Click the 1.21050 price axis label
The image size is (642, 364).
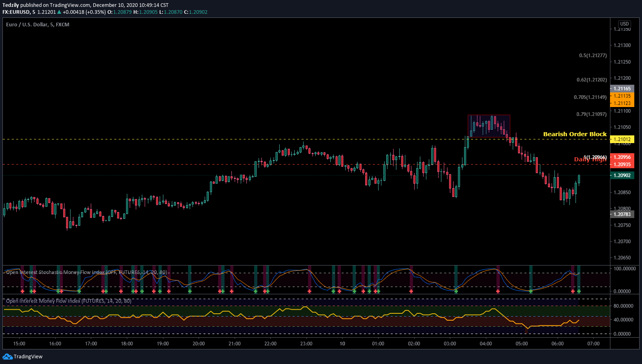622,127
